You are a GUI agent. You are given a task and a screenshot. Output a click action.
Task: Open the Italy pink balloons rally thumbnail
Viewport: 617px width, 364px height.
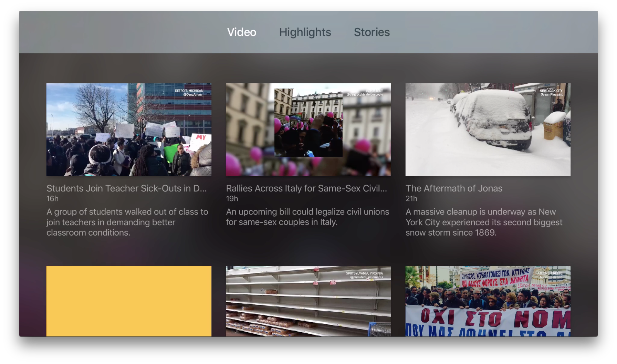pos(308,130)
